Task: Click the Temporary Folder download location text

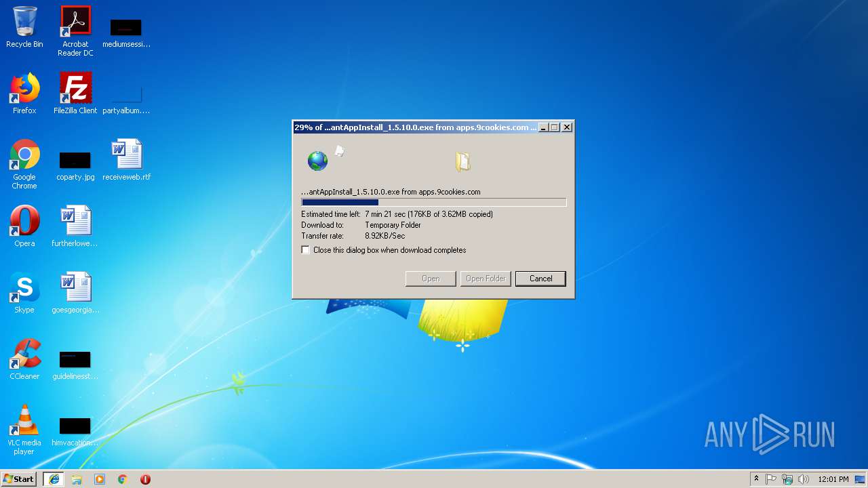Action: click(x=393, y=225)
